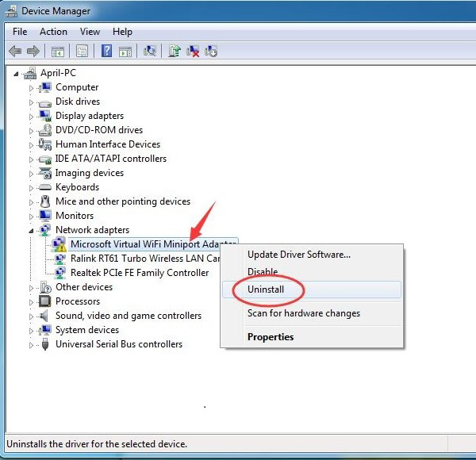The width and height of the screenshot is (476, 460).
Task: Click Scan for hardware changes toolbar icon
Action: (150, 51)
